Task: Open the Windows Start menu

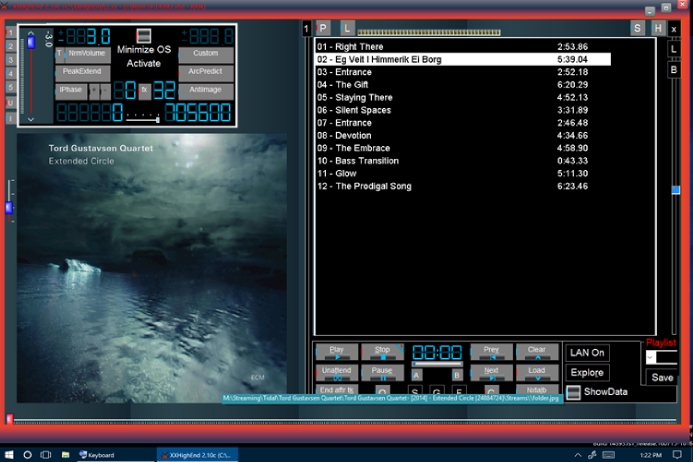Action: click(9, 454)
